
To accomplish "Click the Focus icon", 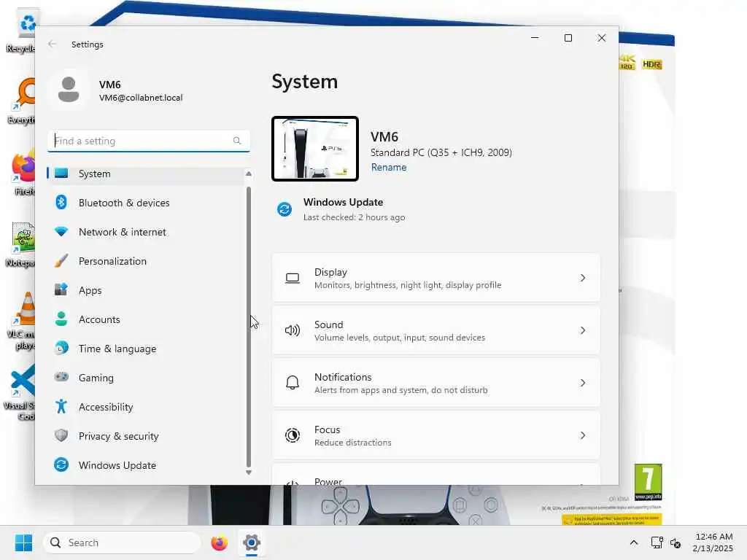I will pyautogui.click(x=293, y=435).
